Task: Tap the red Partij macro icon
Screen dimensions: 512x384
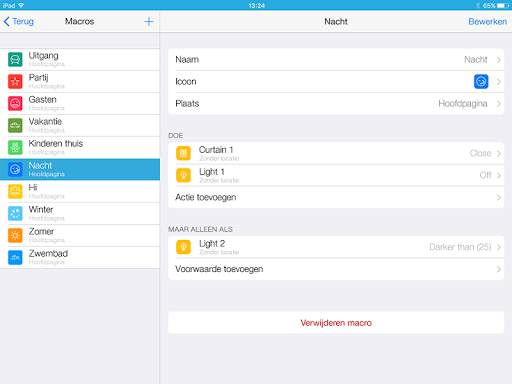Action: [15, 81]
